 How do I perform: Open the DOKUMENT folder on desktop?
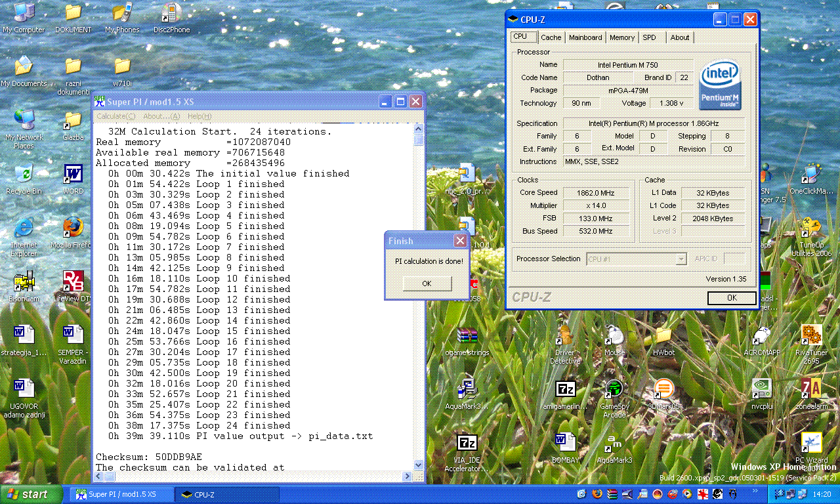[x=73, y=17]
